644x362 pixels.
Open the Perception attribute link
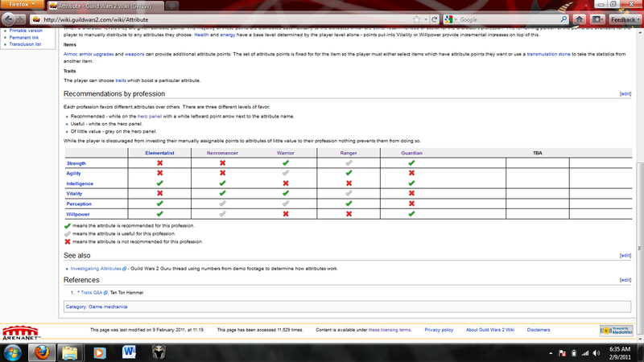click(x=79, y=204)
